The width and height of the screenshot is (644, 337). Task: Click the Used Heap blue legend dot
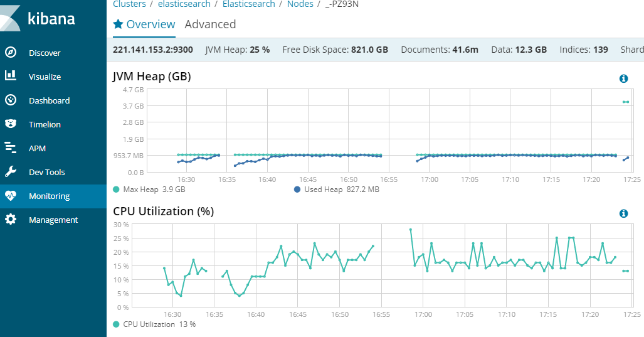pyautogui.click(x=297, y=190)
